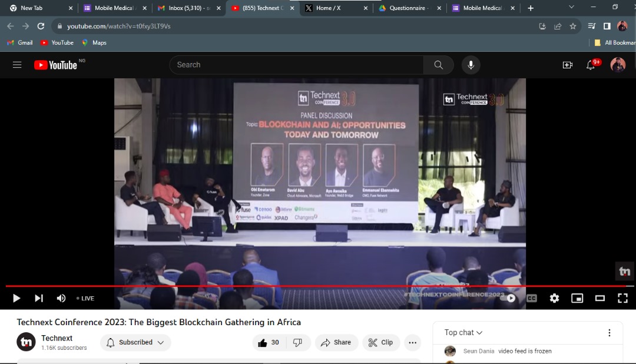Open the YouTube guide hamburger menu

tap(17, 65)
